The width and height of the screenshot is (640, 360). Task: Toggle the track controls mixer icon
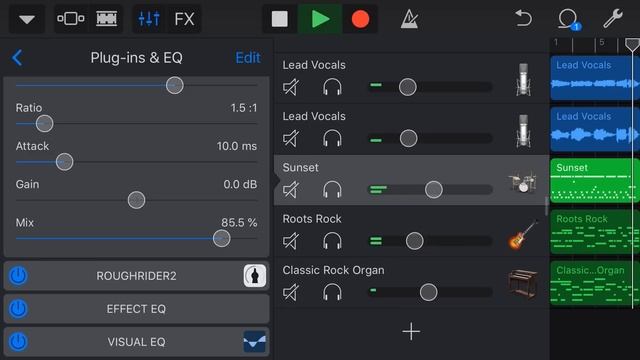tap(149, 19)
